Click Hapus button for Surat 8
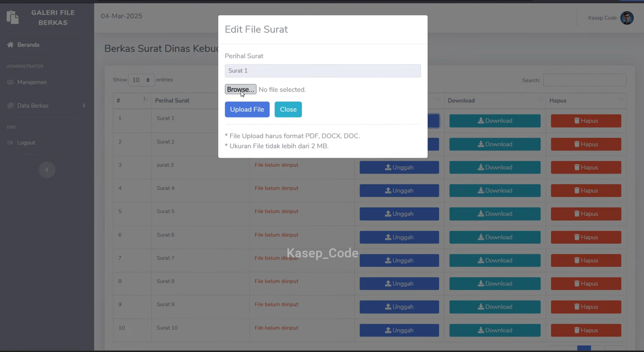Viewport: 644px width, 352px height. [586, 284]
